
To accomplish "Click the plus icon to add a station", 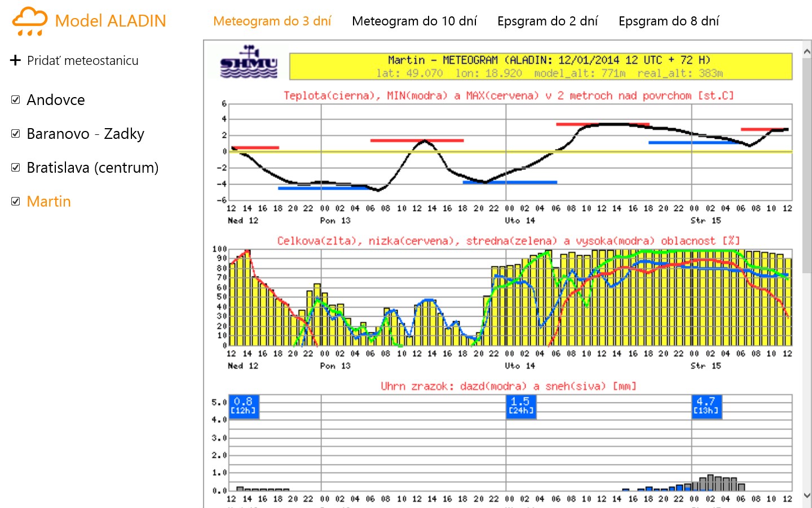I will pos(15,60).
